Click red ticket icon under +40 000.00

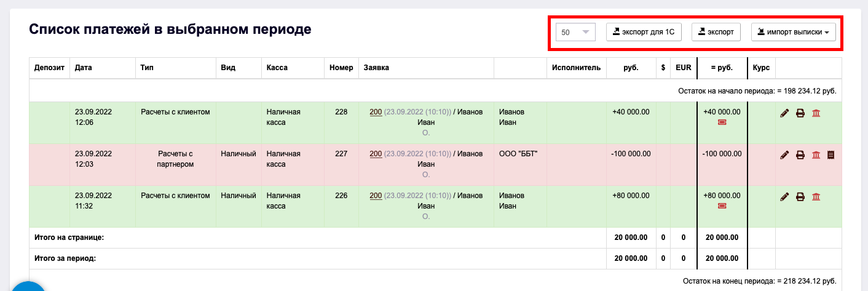click(722, 122)
